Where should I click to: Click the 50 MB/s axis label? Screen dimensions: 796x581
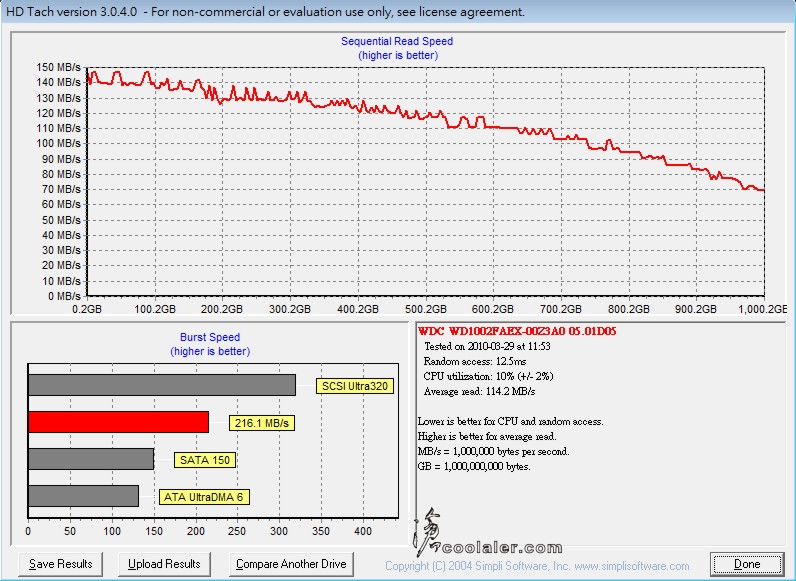tap(61, 220)
